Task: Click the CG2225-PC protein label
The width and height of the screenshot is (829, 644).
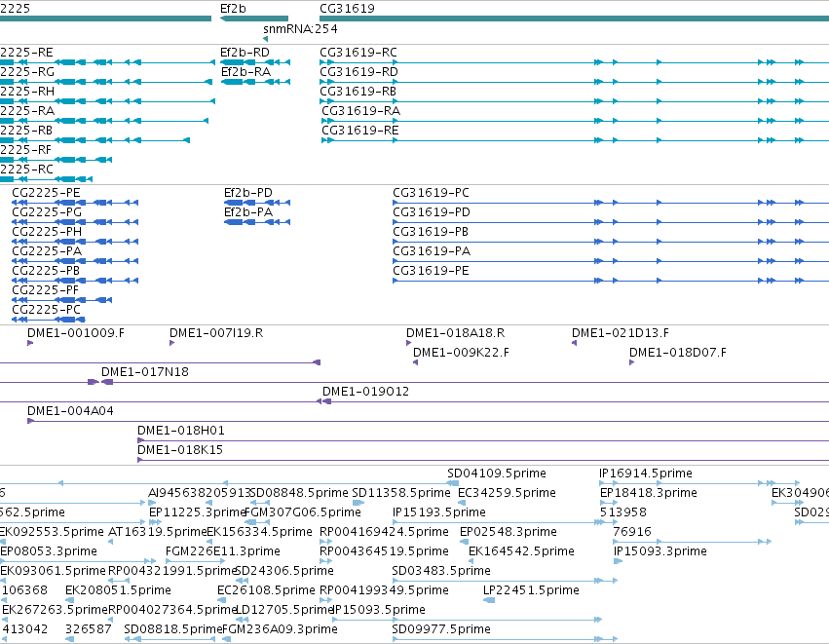Action: [46, 311]
